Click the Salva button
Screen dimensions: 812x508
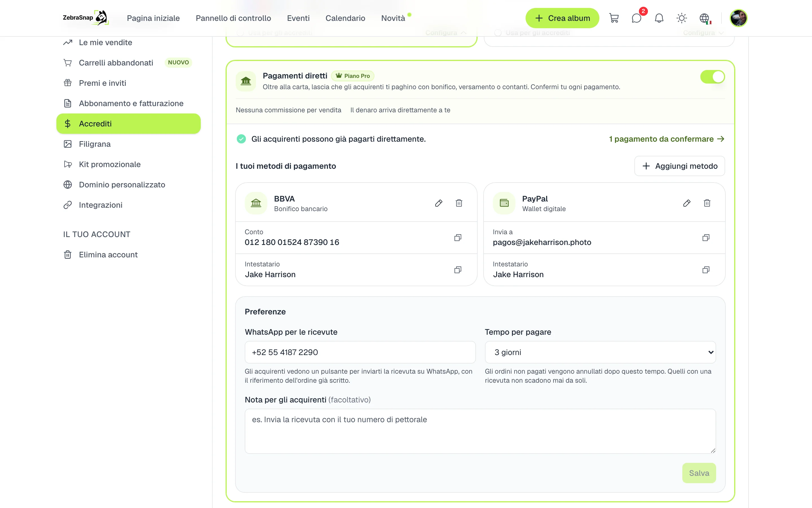tap(699, 473)
